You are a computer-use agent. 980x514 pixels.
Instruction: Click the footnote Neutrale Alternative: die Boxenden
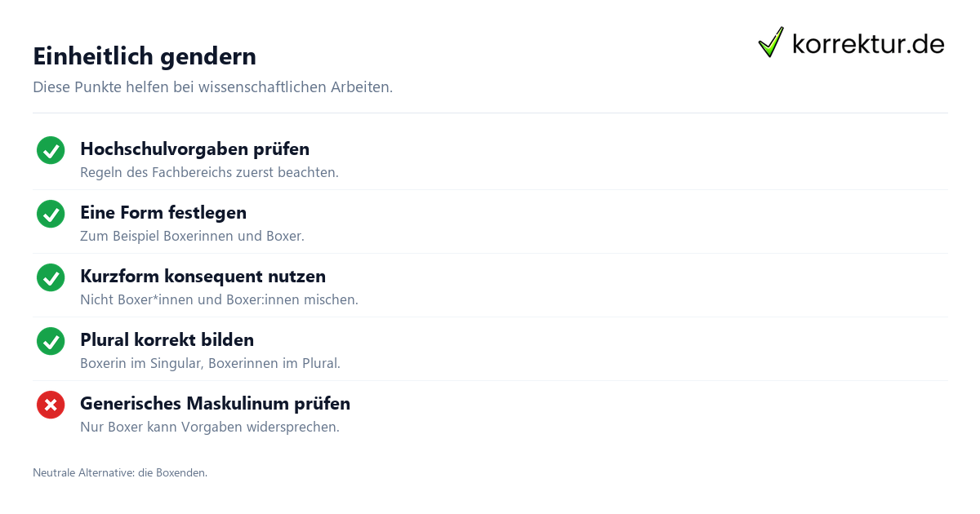120,472
